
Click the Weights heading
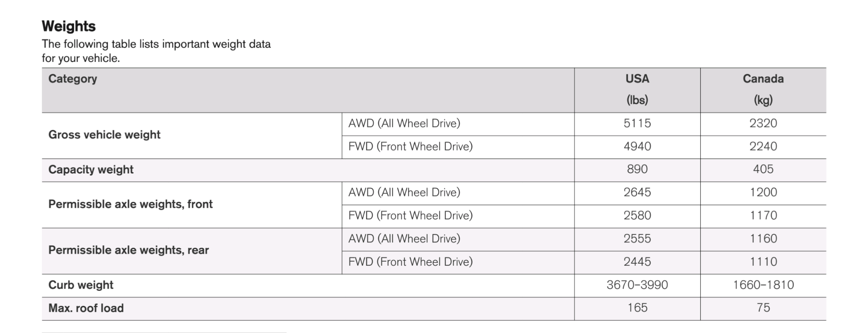[69, 26]
